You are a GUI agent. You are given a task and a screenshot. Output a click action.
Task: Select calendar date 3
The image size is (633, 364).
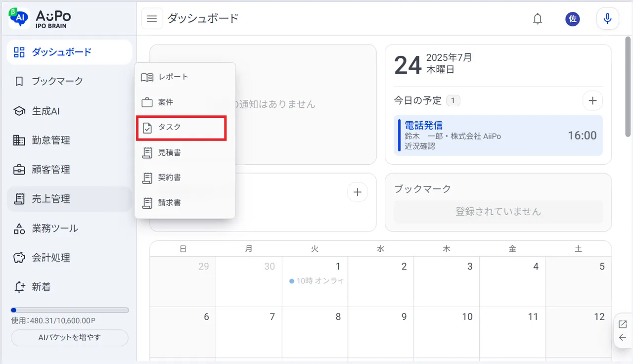pos(470,267)
